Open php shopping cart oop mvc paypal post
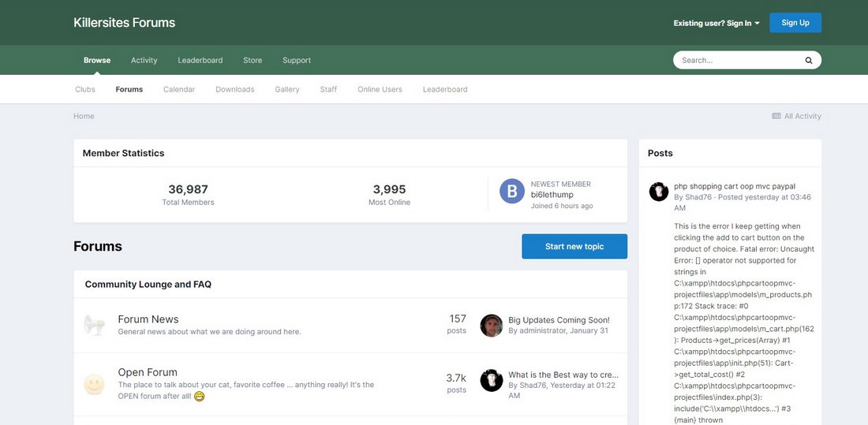 735,187
